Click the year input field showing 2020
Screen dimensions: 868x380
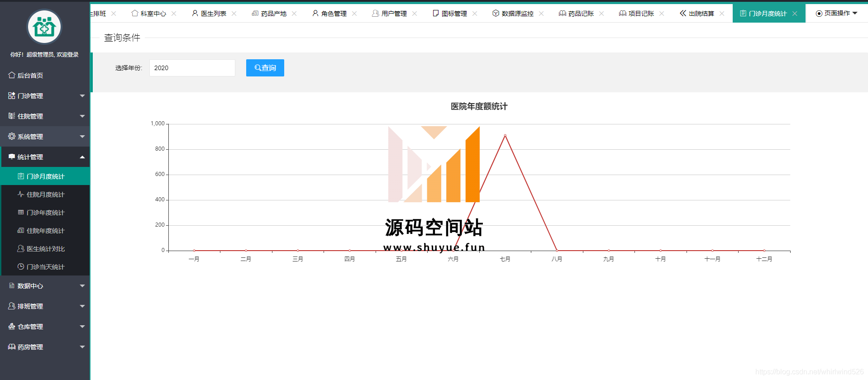(192, 68)
